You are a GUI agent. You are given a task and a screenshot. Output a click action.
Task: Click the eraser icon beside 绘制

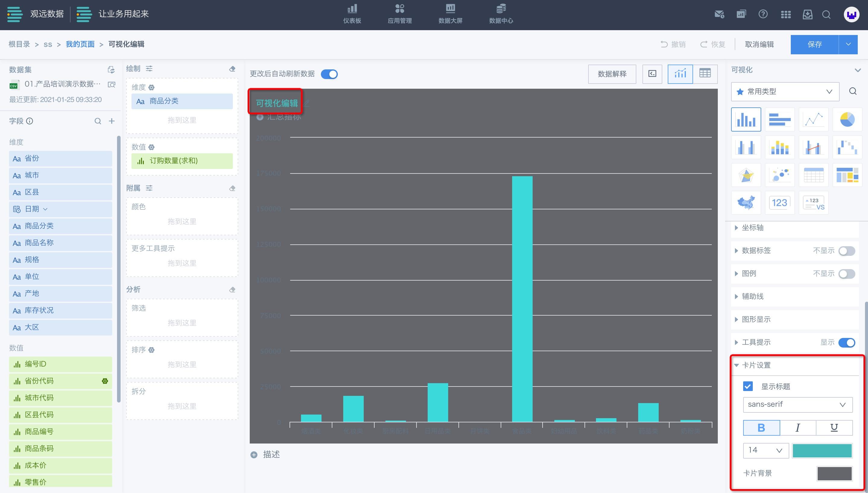click(232, 69)
